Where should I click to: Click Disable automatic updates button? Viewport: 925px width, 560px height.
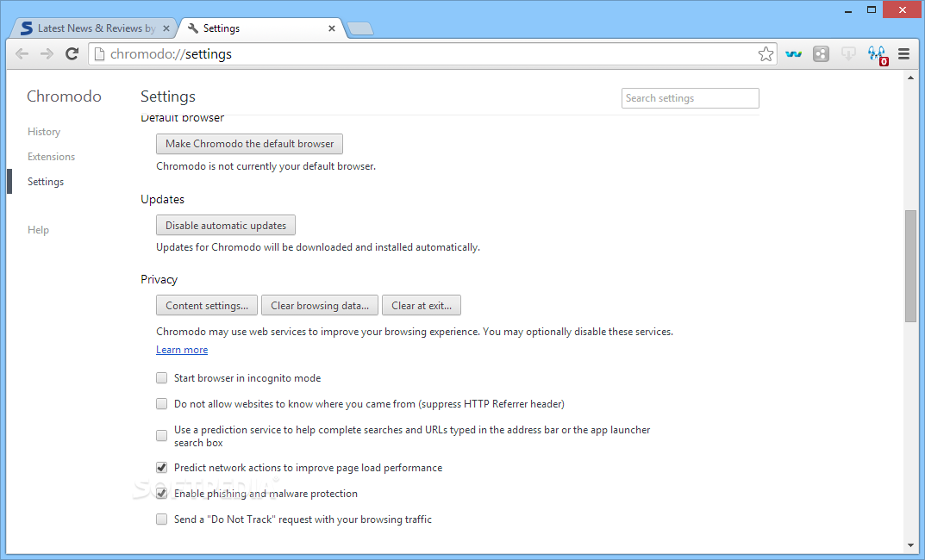pos(226,225)
